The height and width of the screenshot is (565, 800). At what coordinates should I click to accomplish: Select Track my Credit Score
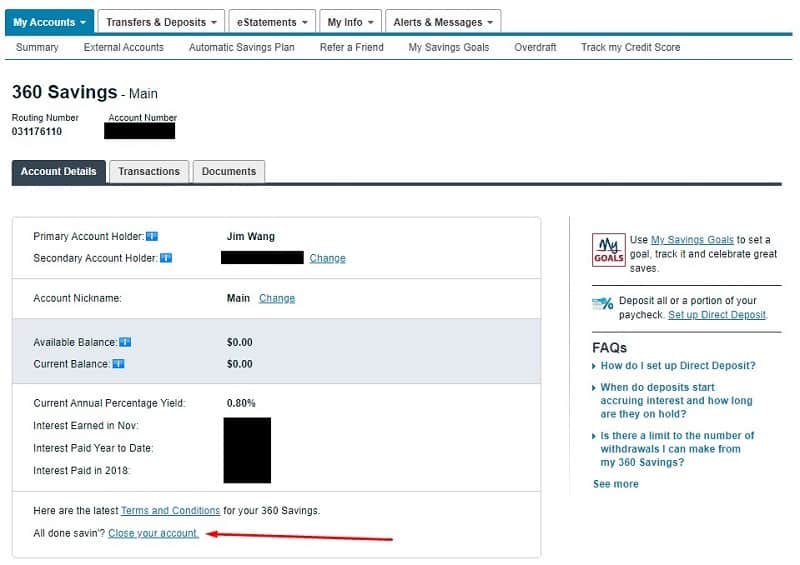(631, 47)
